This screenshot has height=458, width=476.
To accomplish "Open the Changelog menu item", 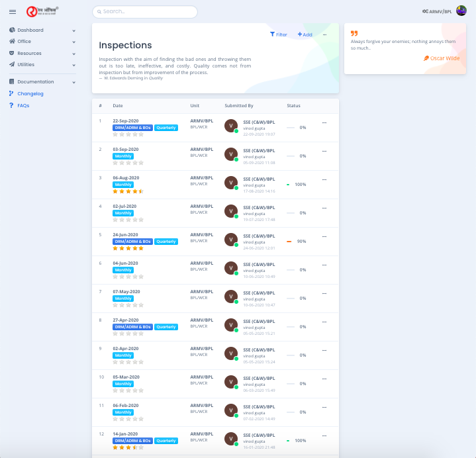I will coord(30,93).
